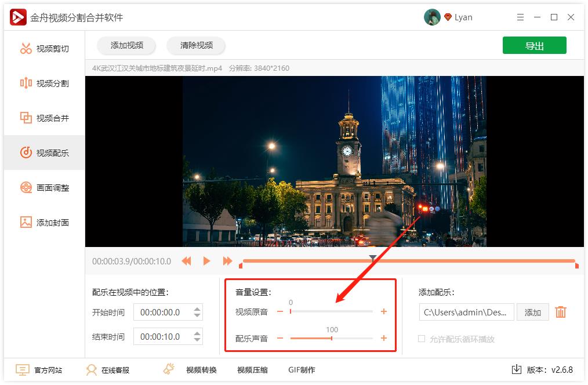Play the video preview
The height and width of the screenshot is (385, 588).
[206, 261]
